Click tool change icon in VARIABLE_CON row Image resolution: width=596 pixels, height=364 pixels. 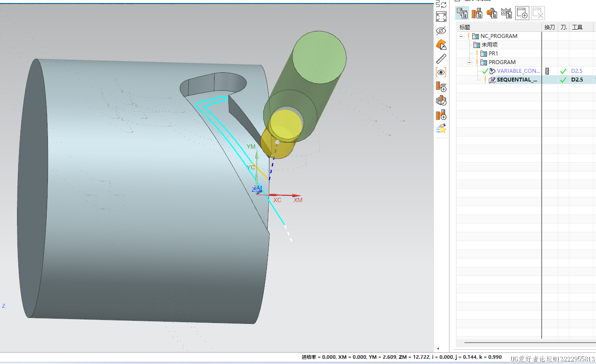(547, 71)
